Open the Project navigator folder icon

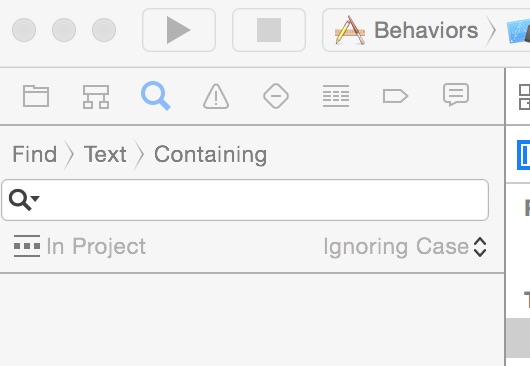click(36, 96)
